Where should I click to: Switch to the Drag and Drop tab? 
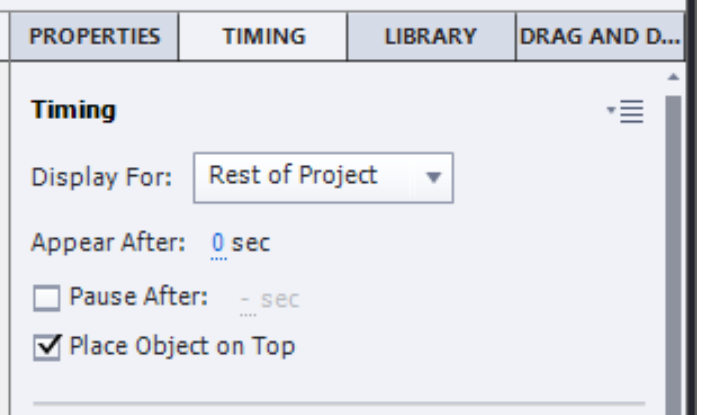pos(599,37)
